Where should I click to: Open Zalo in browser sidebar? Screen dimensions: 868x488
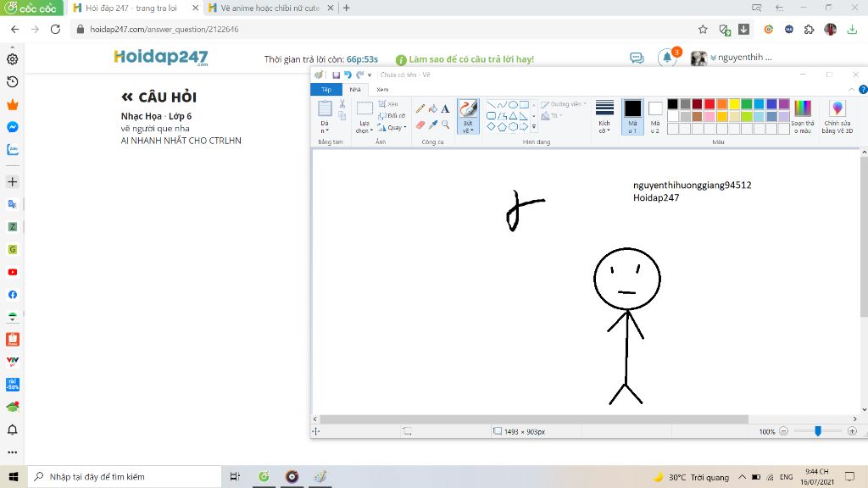tap(12, 149)
